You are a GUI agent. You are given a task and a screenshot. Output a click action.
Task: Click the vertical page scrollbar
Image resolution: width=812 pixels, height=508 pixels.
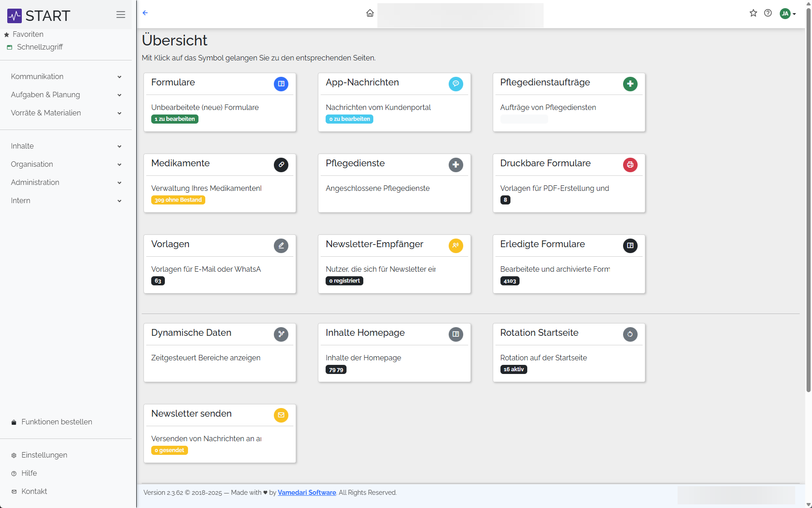click(x=808, y=200)
